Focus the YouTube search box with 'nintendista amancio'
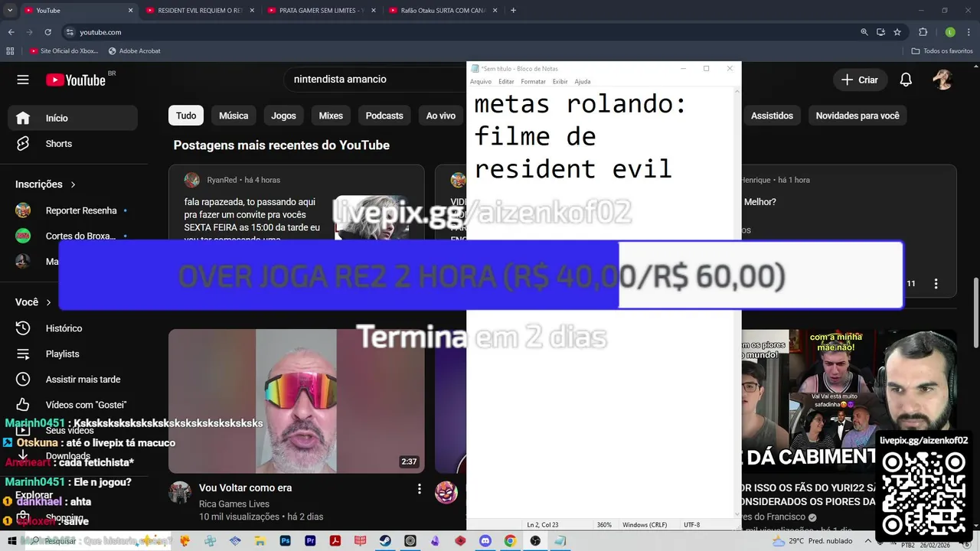This screenshot has width=980, height=551. tap(375, 80)
